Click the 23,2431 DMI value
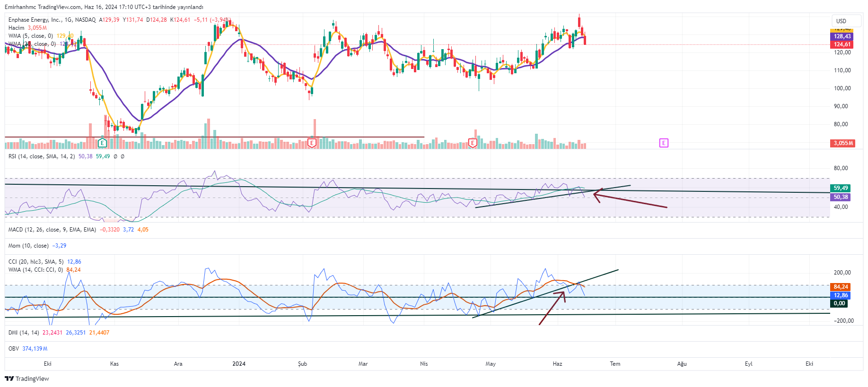 [53, 333]
